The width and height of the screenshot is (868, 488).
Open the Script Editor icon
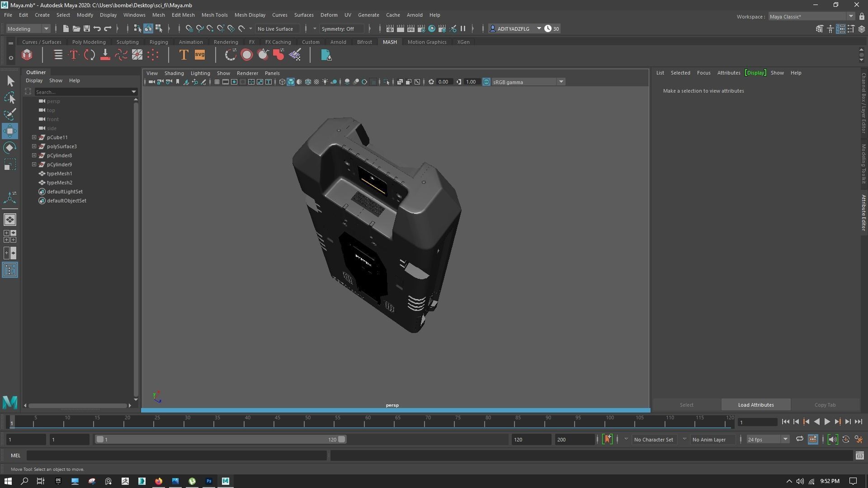pos(860,455)
